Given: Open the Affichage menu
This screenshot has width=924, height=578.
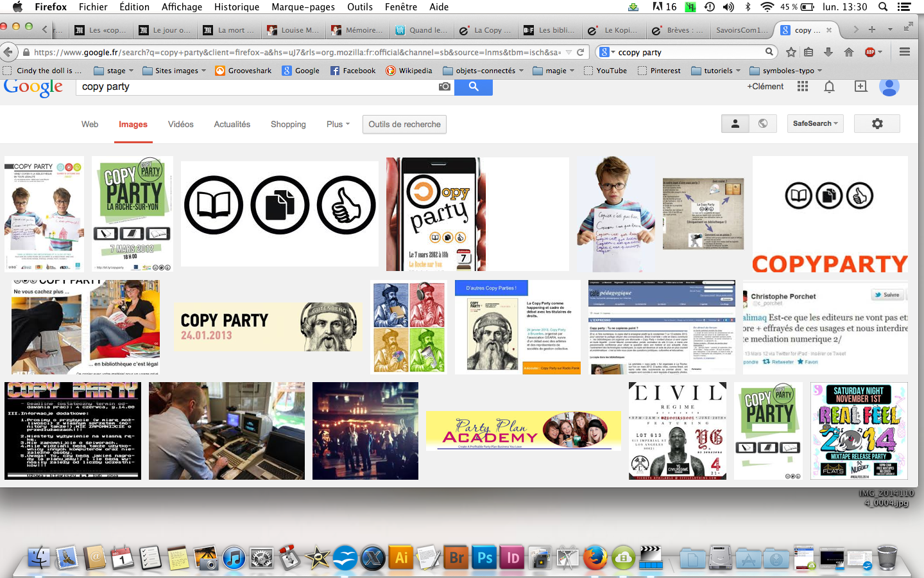Looking at the screenshot, I should [182, 7].
